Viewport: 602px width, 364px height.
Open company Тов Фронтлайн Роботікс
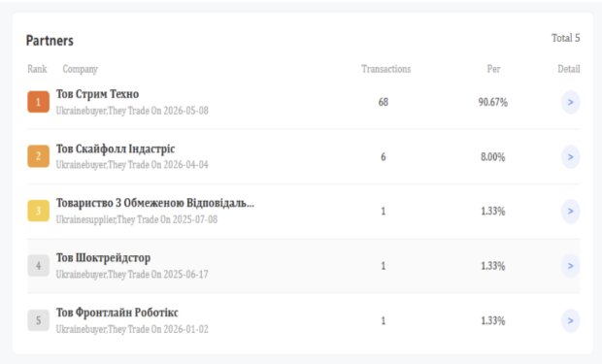point(117,313)
